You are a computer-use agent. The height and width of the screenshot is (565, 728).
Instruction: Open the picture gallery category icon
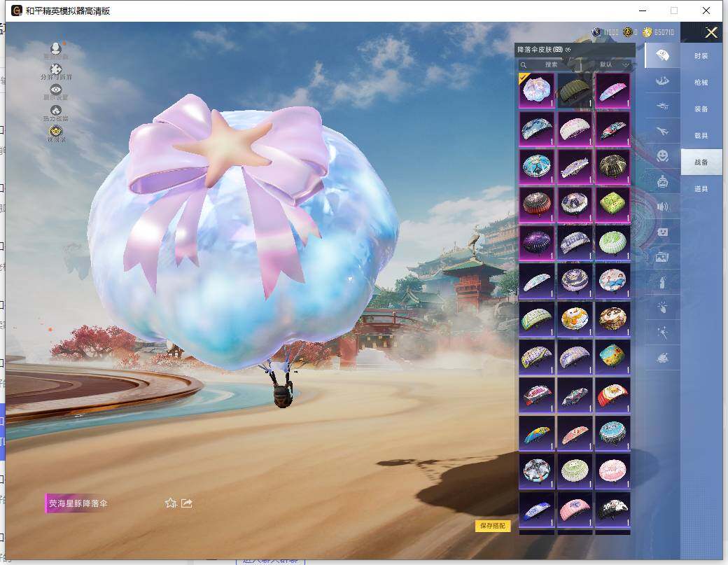pyautogui.click(x=662, y=257)
